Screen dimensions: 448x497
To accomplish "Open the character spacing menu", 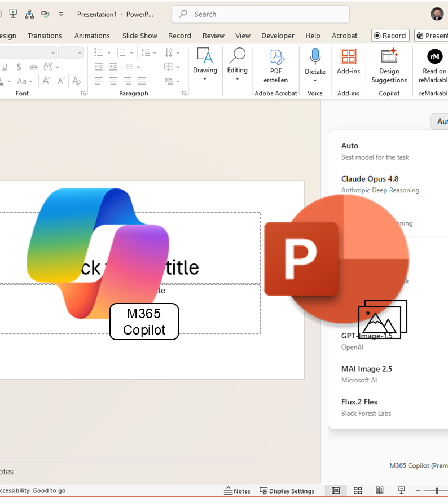I will point(51,67).
